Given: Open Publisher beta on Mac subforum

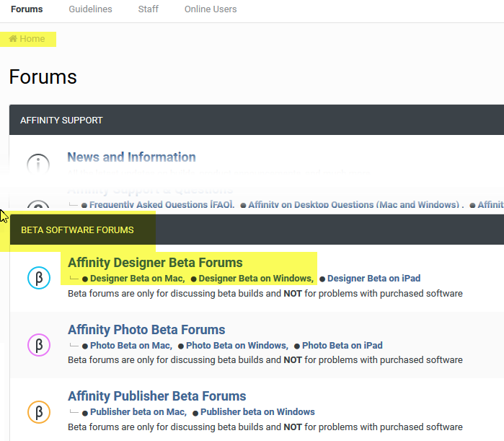Looking at the screenshot, I should 138,412.
